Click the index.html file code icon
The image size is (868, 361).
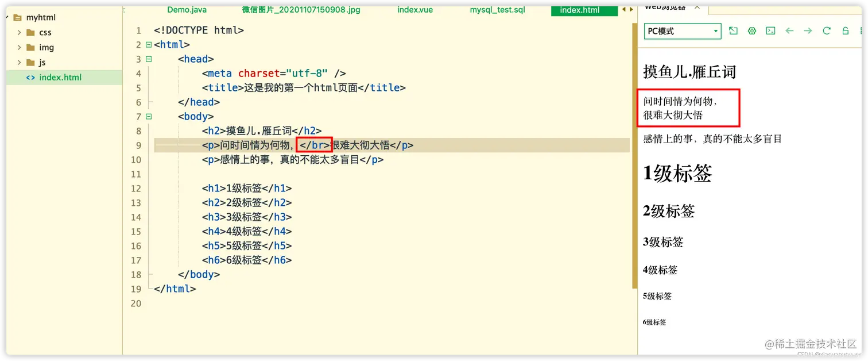pyautogui.click(x=30, y=78)
